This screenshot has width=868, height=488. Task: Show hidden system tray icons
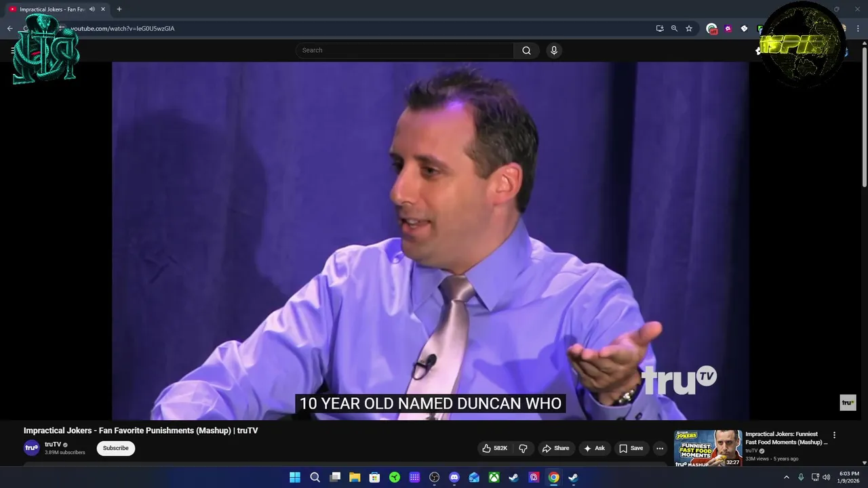(x=787, y=477)
